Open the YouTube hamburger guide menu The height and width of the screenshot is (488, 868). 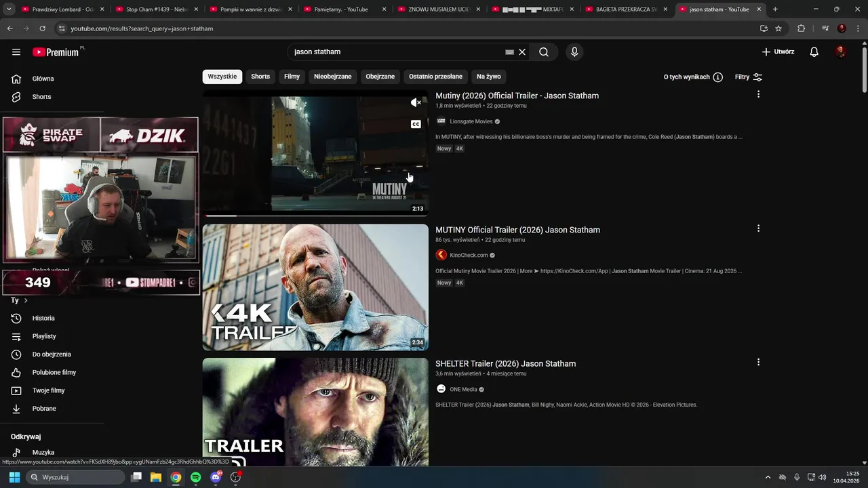[16, 52]
